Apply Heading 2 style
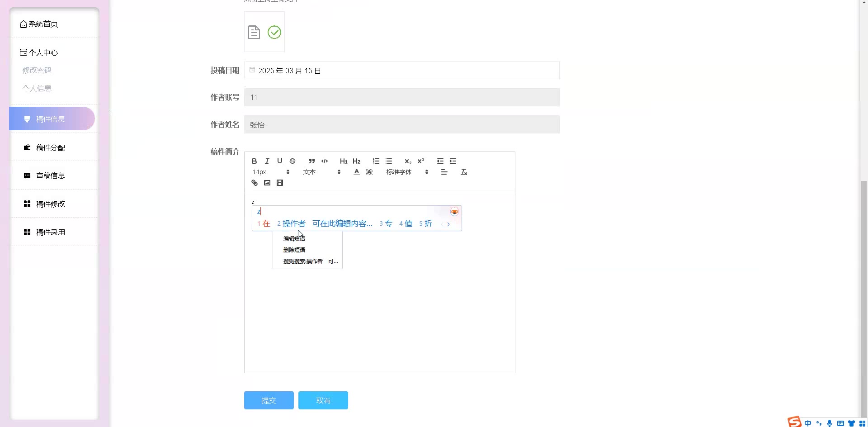868x427 pixels. (x=357, y=161)
